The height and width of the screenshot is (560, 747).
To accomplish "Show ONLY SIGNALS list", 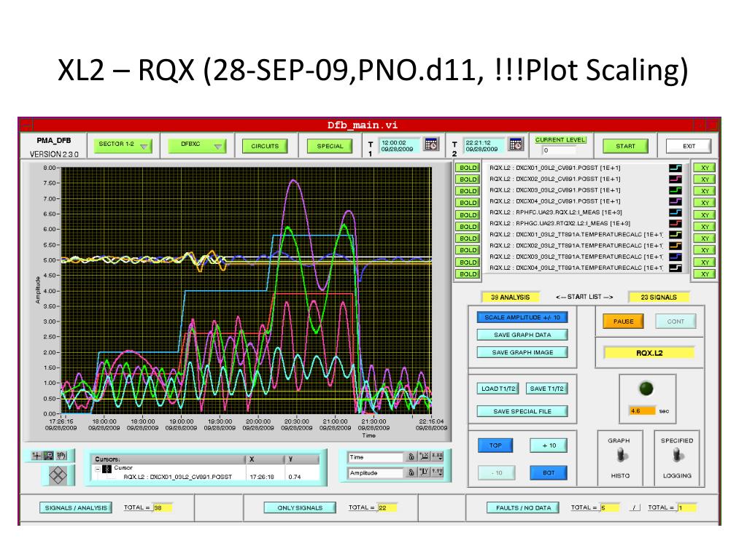I will [x=300, y=507].
